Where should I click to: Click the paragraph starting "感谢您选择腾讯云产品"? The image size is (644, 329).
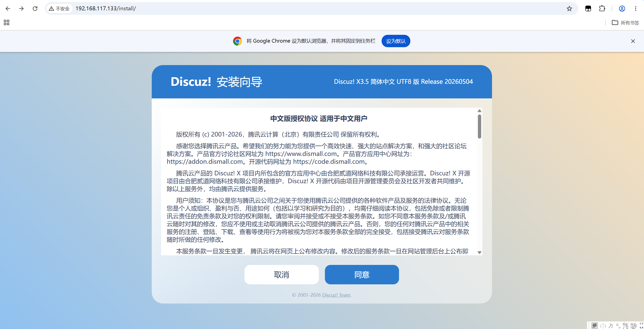point(317,154)
